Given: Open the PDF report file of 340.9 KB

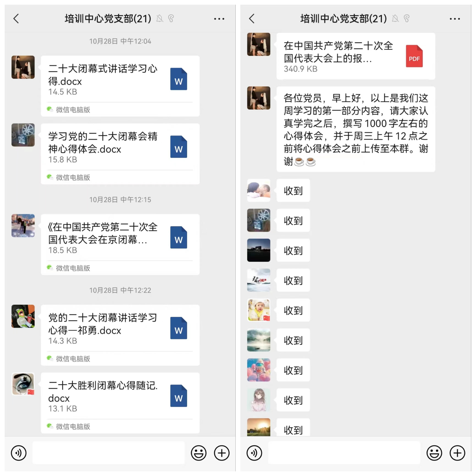Looking at the screenshot, I should point(356,56).
